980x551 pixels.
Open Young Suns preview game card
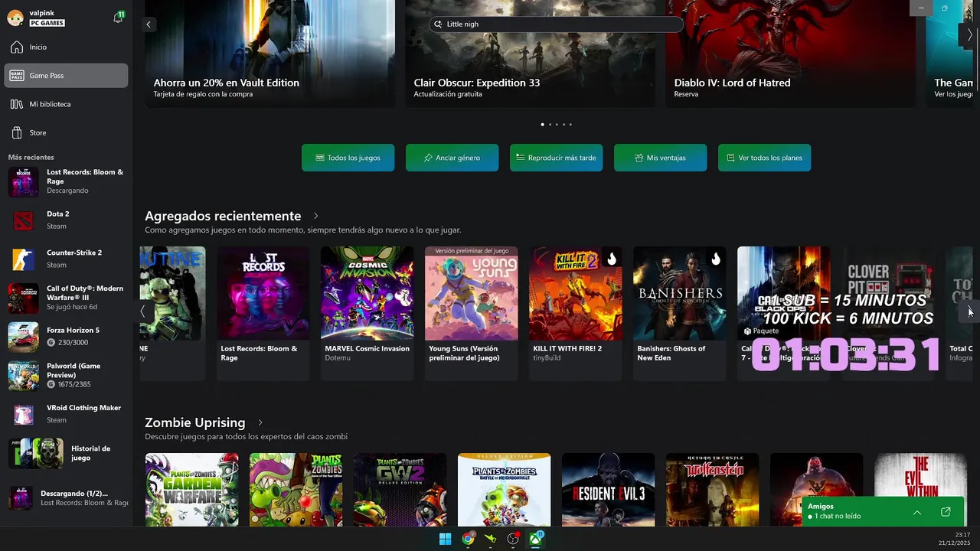point(472,313)
